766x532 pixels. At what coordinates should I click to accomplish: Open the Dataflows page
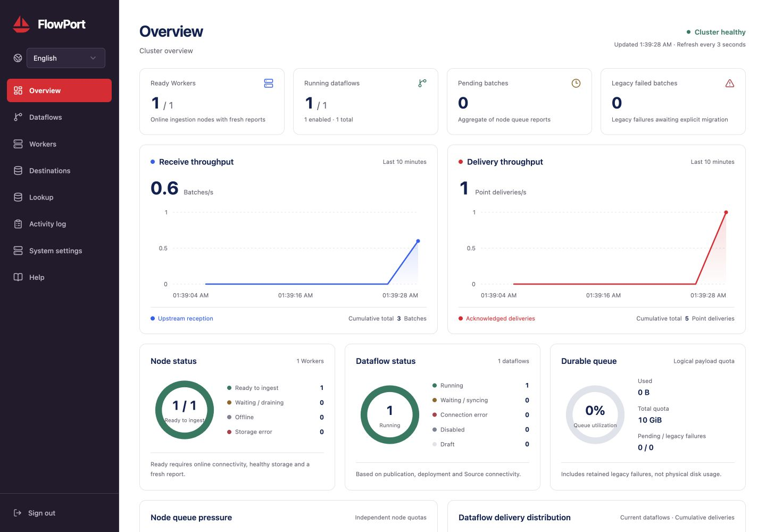tap(59, 117)
